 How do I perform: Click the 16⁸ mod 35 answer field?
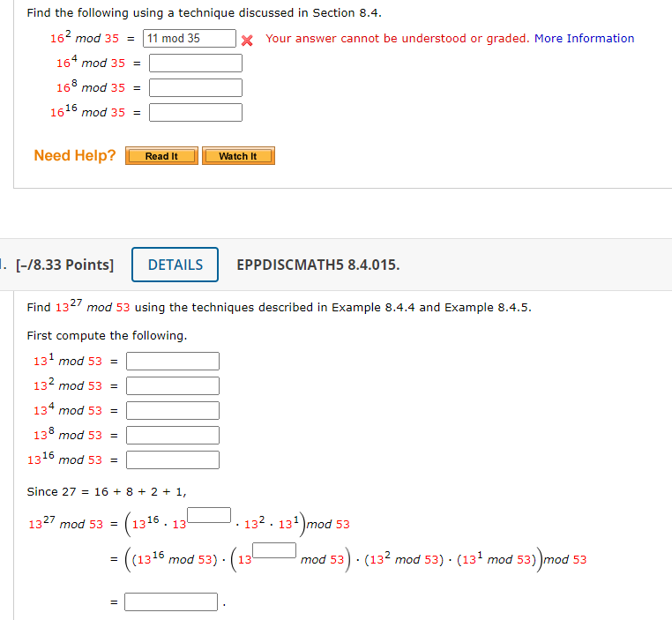pyautogui.click(x=196, y=88)
